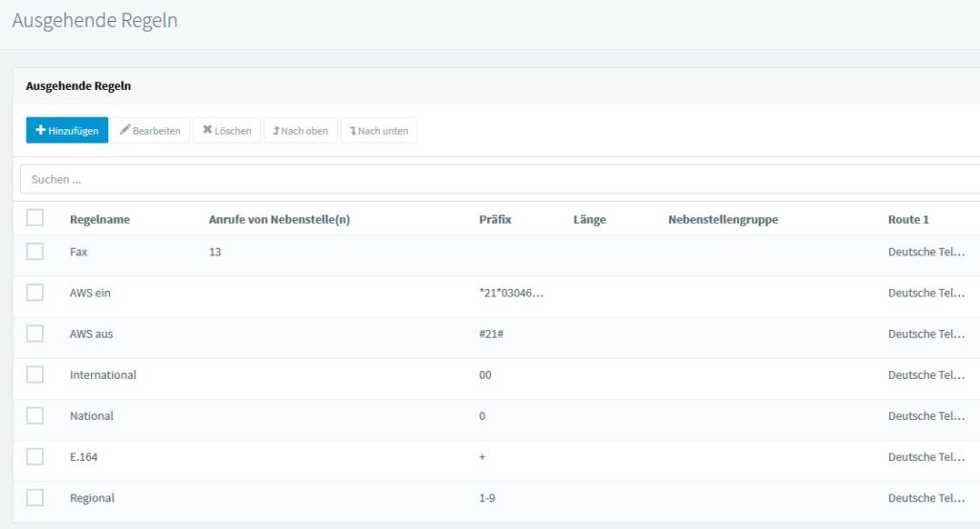Toggle the select-all checkbox in header
The width and height of the screenshot is (980, 529).
point(35,218)
